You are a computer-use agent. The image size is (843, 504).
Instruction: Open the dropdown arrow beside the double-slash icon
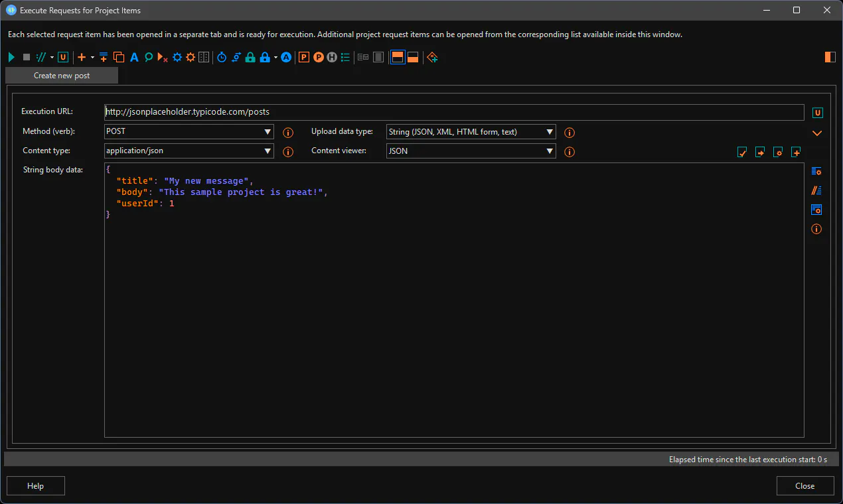point(52,58)
